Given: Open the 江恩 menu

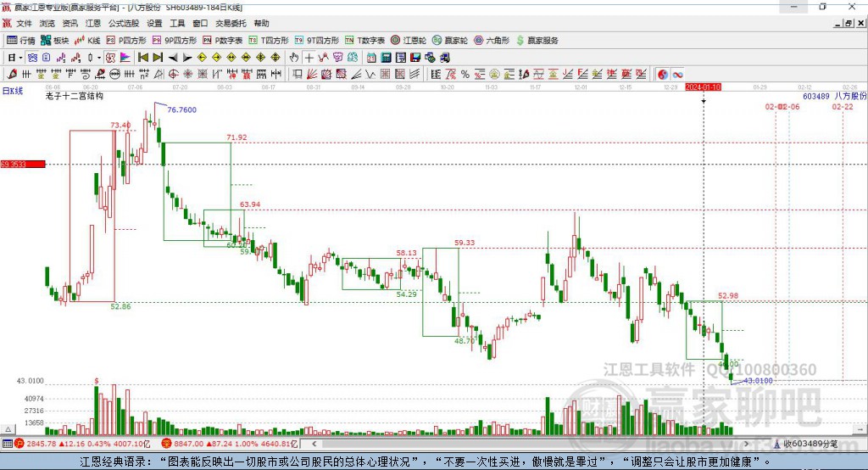Looking at the screenshot, I should (93, 23).
